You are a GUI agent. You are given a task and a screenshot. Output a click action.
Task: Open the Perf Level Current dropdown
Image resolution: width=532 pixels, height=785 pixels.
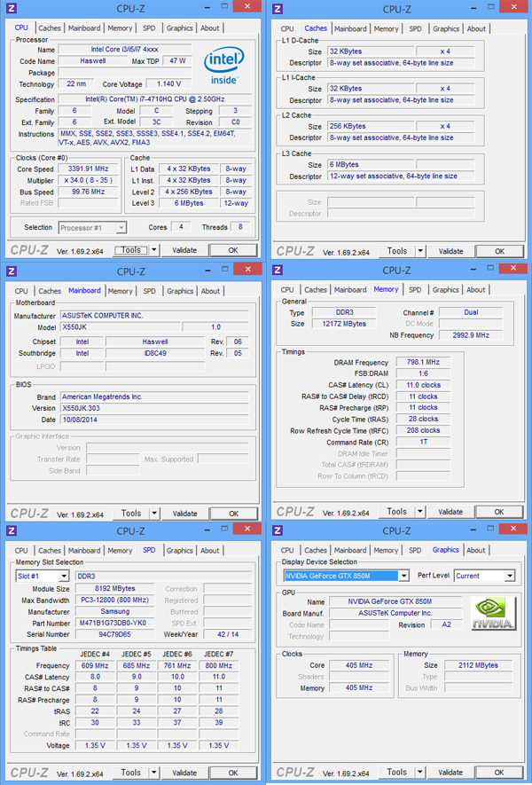coord(510,576)
